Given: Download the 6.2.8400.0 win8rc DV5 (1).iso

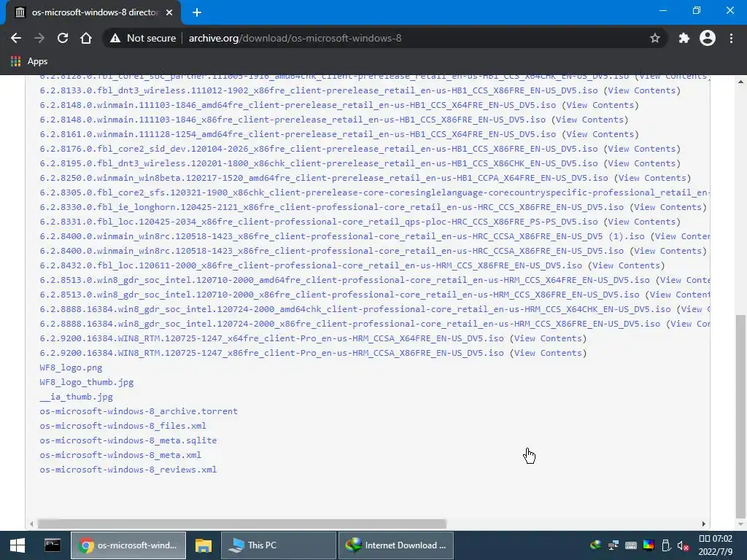Looking at the screenshot, I should point(342,236).
